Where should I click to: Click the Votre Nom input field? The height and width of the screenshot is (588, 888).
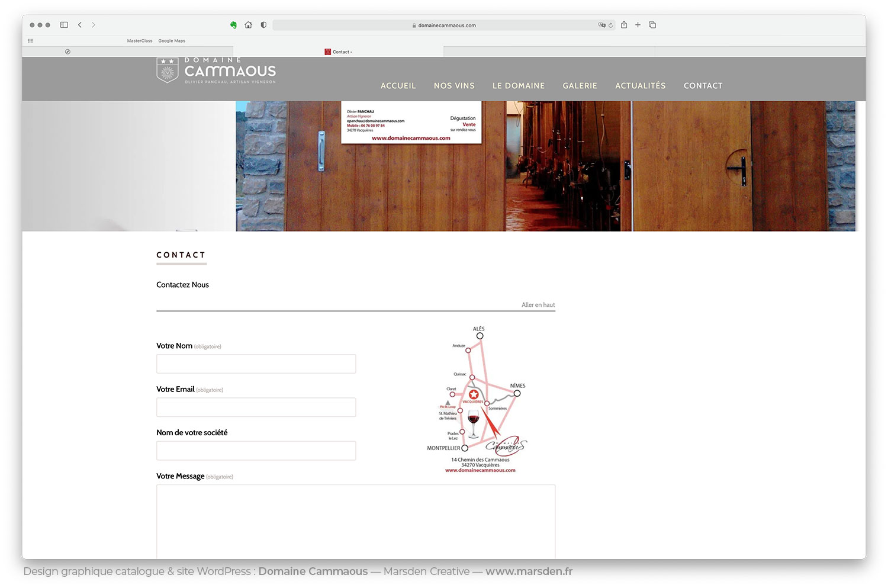coord(256,364)
